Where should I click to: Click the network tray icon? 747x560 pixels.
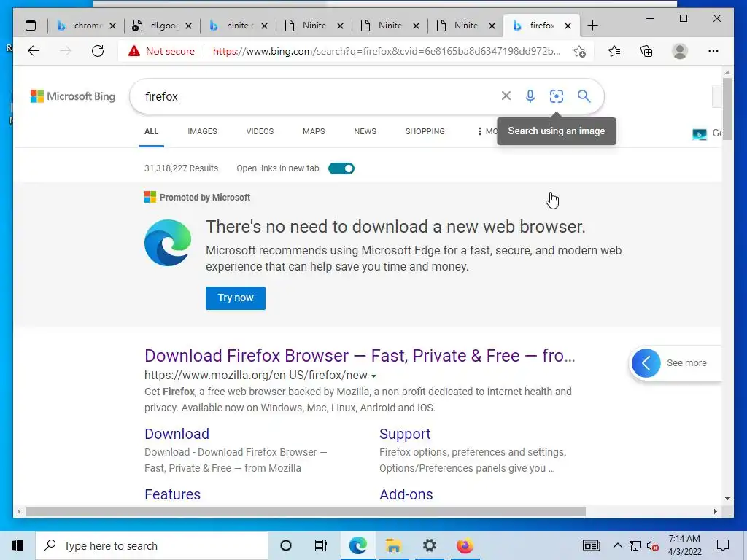[x=635, y=545]
